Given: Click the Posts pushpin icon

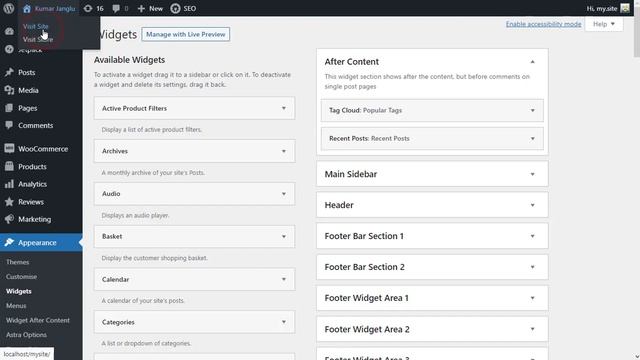Looking at the screenshot, I should (9, 72).
